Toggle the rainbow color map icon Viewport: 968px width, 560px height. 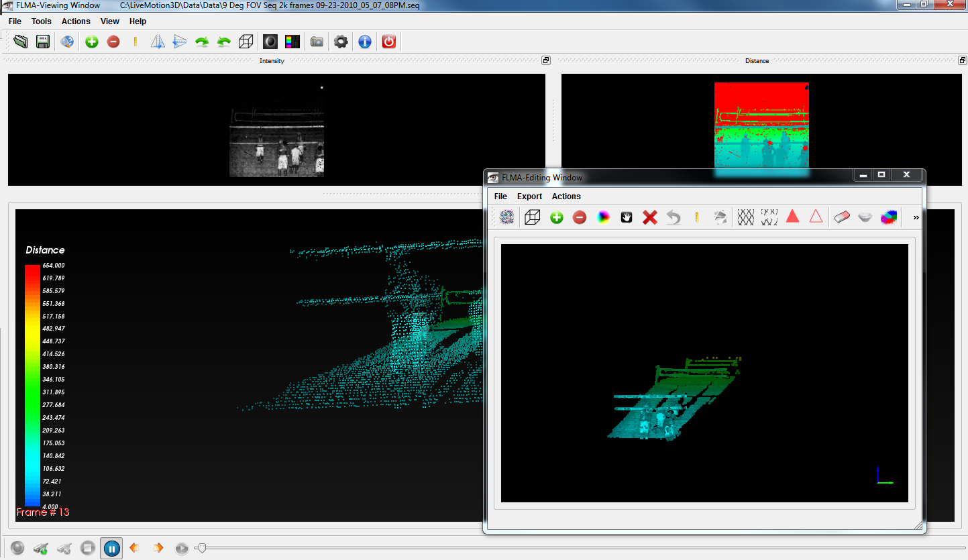coord(292,42)
